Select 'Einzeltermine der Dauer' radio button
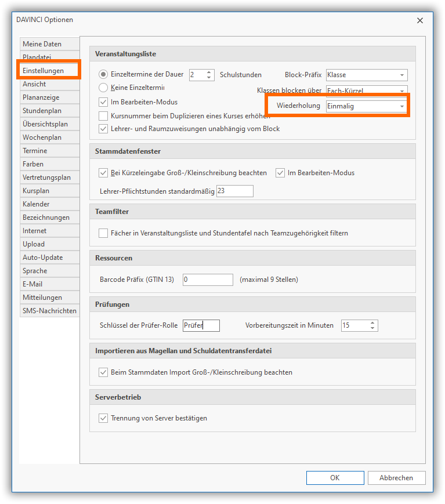This screenshot has height=504, width=445. pos(103,74)
